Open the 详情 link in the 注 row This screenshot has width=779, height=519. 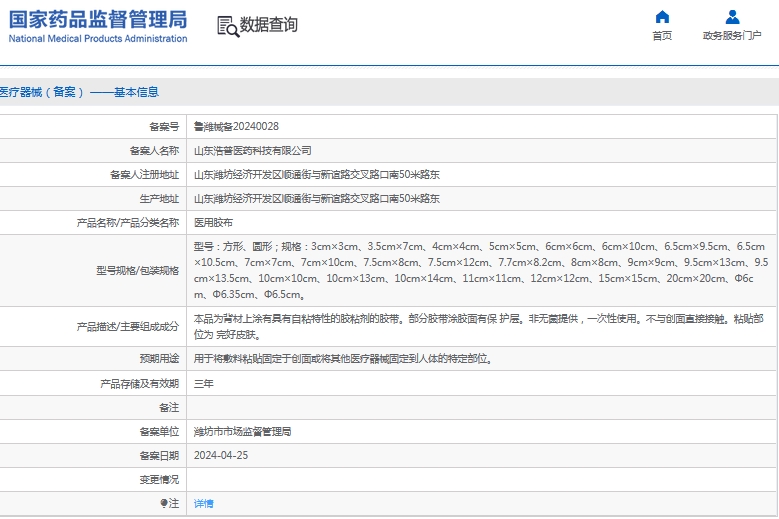coord(204,504)
